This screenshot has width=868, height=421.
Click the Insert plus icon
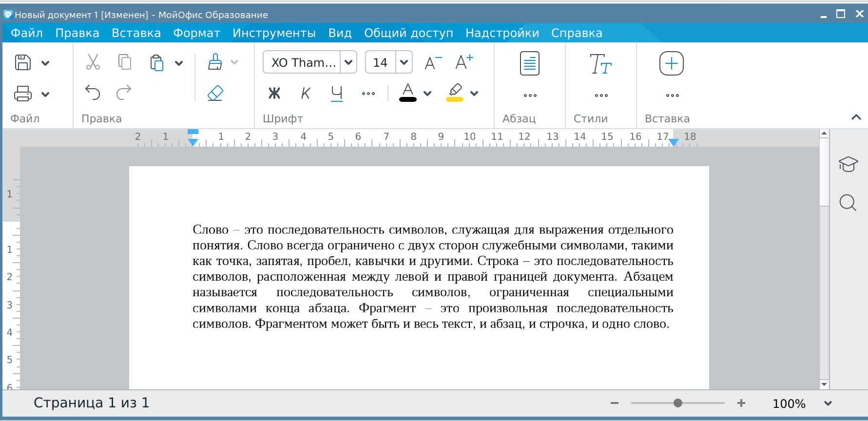tap(671, 63)
